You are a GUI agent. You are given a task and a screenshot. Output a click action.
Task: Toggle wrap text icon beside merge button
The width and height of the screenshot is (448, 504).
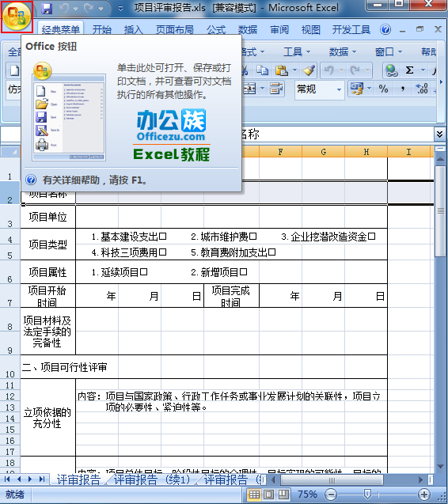click(x=276, y=89)
